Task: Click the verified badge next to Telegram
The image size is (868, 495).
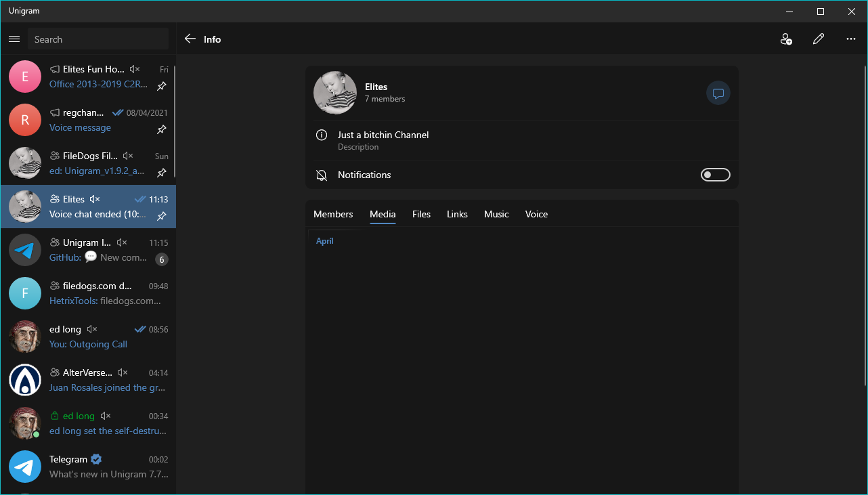Action: [95, 458]
